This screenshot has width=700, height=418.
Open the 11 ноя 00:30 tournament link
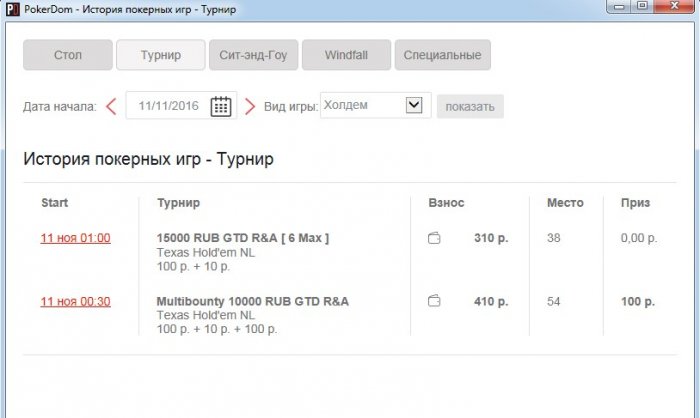pos(75,301)
